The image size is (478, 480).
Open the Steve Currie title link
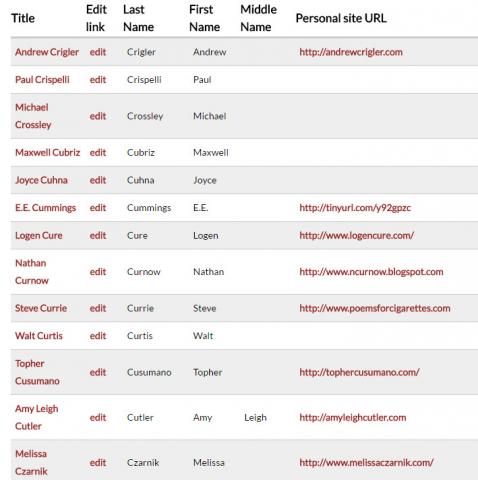tap(41, 308)
